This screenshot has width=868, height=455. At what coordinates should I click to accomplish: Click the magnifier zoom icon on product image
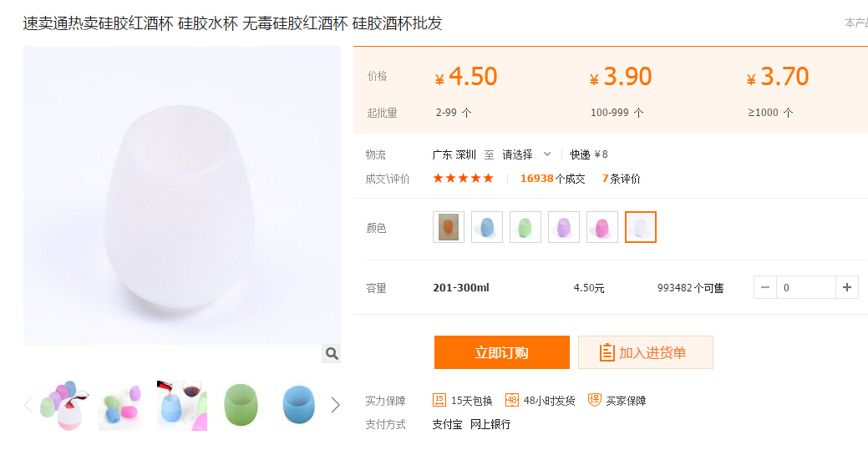(x=332, y=354)
